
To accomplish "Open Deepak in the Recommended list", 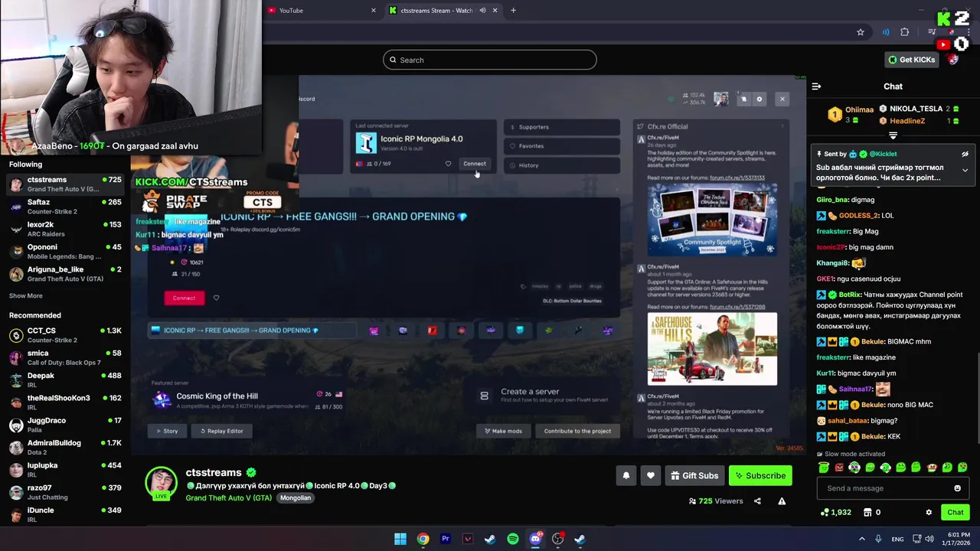I will 65,380.
